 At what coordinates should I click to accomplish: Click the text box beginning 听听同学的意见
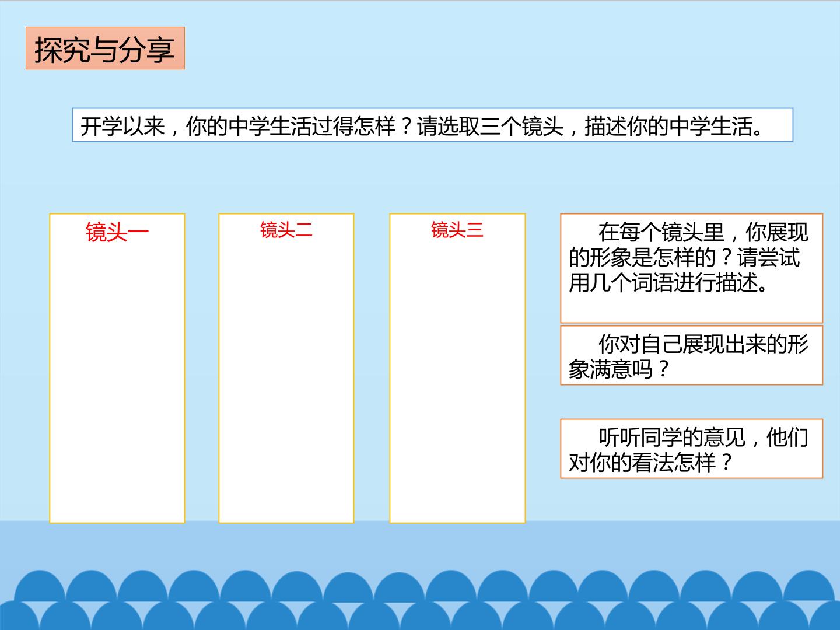(x=691, y=449)
